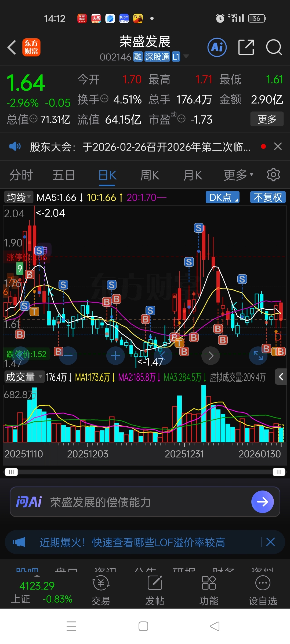The image size is (290, 644).
Task: Dismiss the LOF premium banner
Action: (270, 542)
